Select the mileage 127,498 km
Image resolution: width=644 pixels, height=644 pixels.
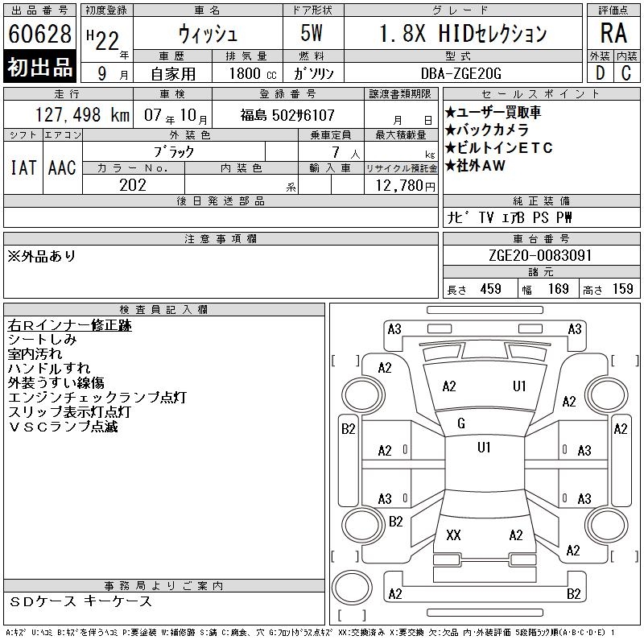click(82, 115)
